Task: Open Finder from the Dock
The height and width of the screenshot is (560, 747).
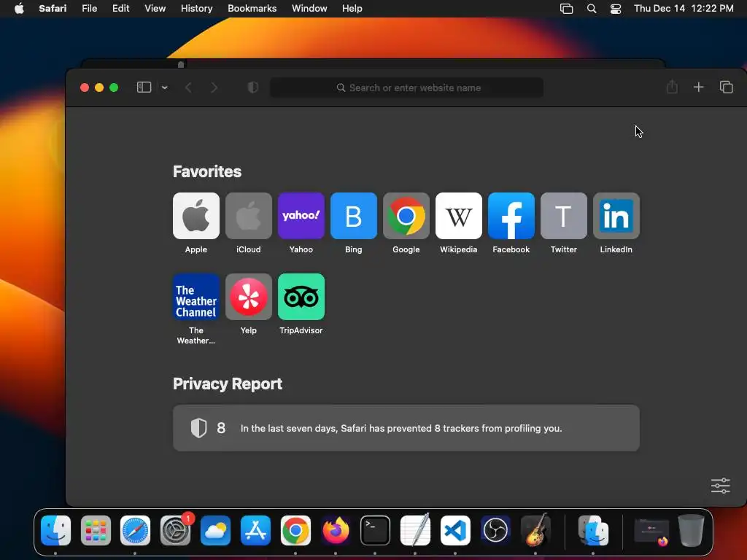Action: point(55,531)
